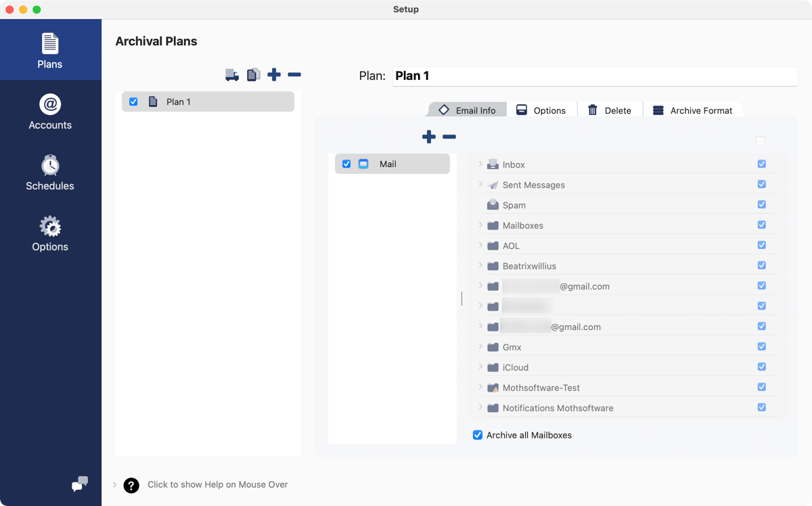
Task: Click the Plan name input field
Action: click(x=595, y=76)
